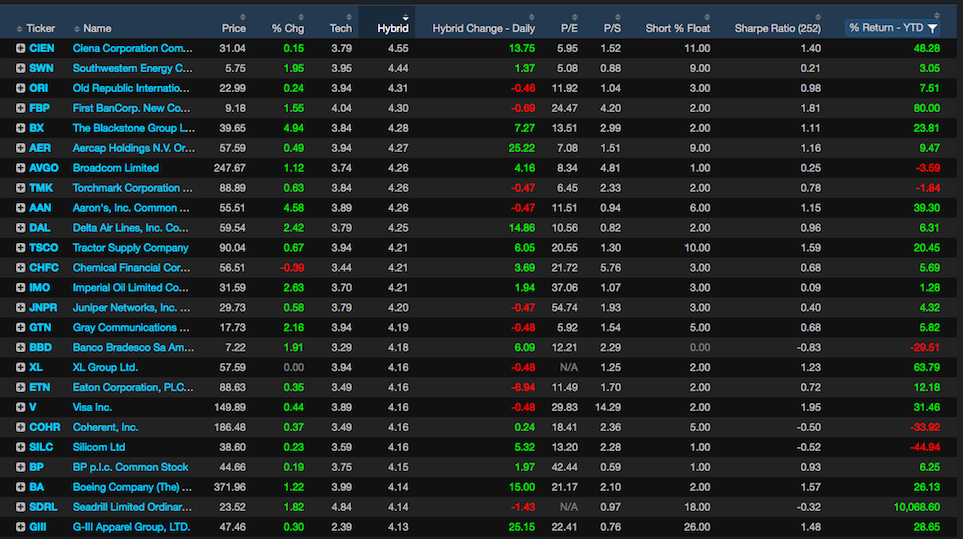
Task: Select the 371.96 price cell
Action: pos(230,487)
